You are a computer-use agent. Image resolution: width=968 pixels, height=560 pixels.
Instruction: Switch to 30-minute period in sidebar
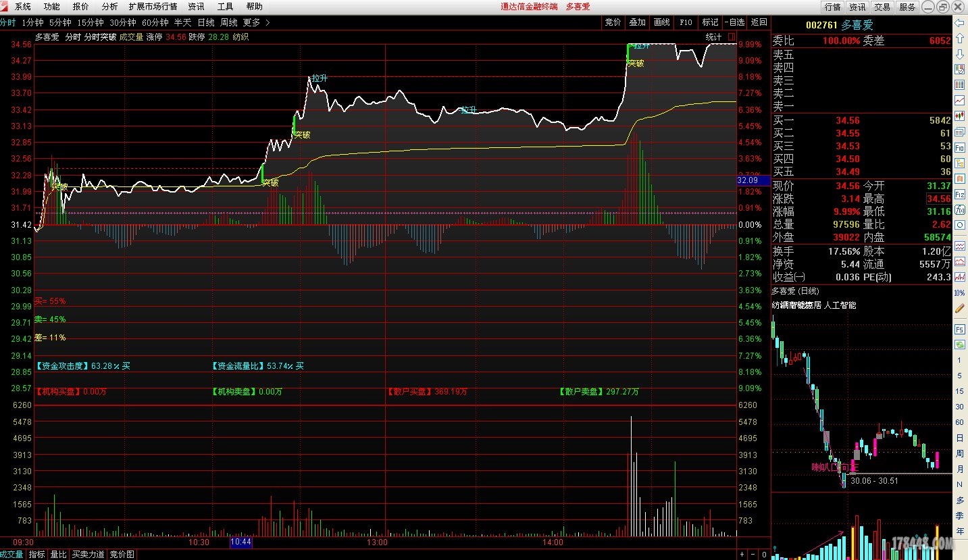pos(959,407)
